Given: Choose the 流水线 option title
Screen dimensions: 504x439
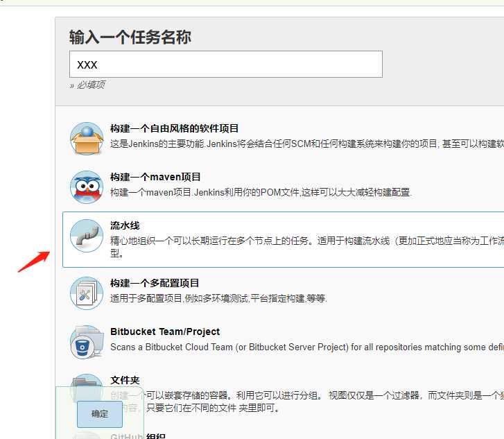Looking at the screenshot, I should (x=125, y=225).
